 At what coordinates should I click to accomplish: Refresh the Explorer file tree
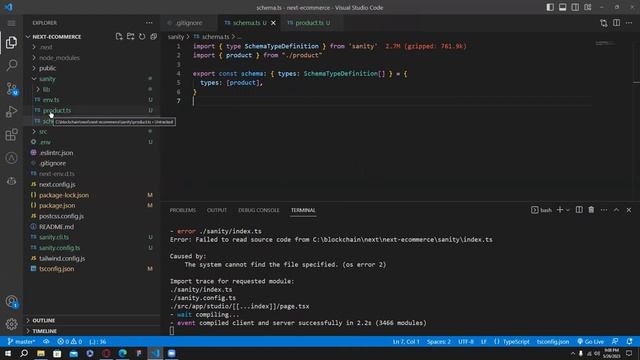tap(142, 37)
